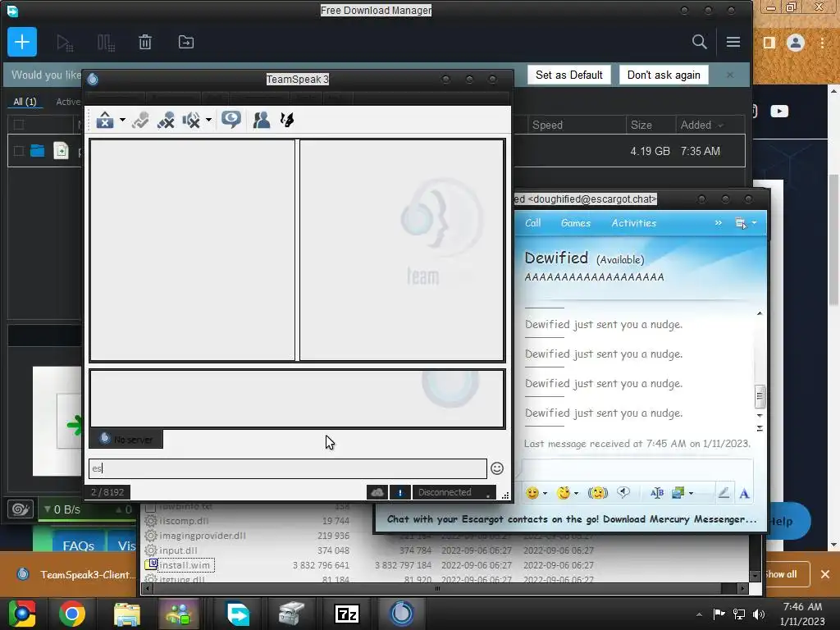Select install.wim in the file list

pos(185,565)
